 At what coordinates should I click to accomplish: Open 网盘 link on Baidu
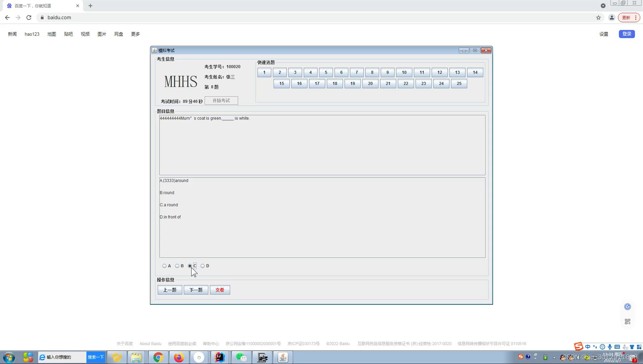click(x=119, y=34)
